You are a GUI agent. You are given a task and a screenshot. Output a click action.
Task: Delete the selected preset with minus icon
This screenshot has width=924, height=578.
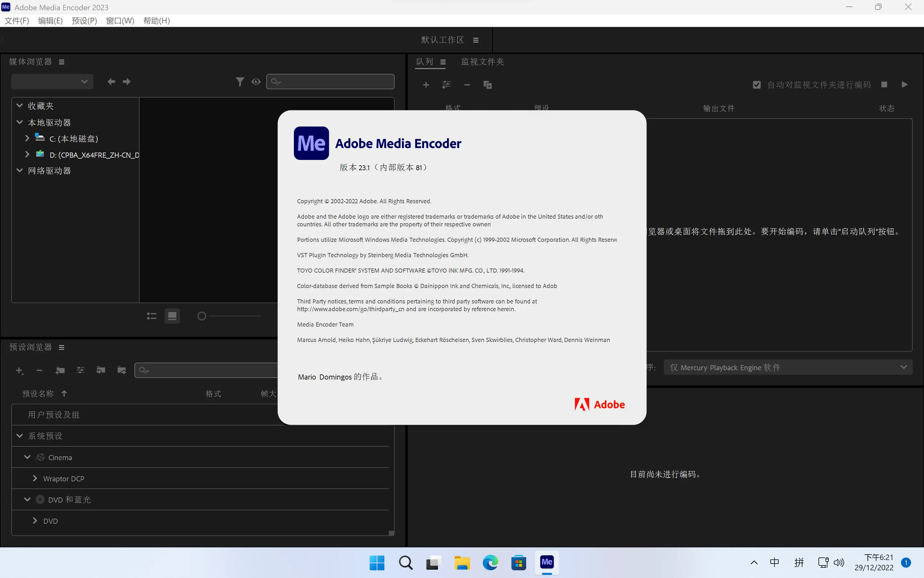click(39, 370)
